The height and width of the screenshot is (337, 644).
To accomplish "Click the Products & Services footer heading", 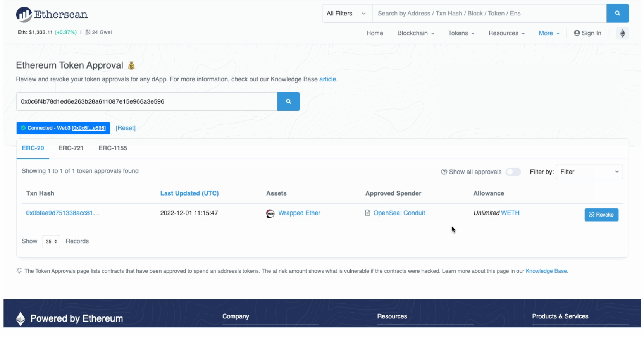I will (560, 316).
